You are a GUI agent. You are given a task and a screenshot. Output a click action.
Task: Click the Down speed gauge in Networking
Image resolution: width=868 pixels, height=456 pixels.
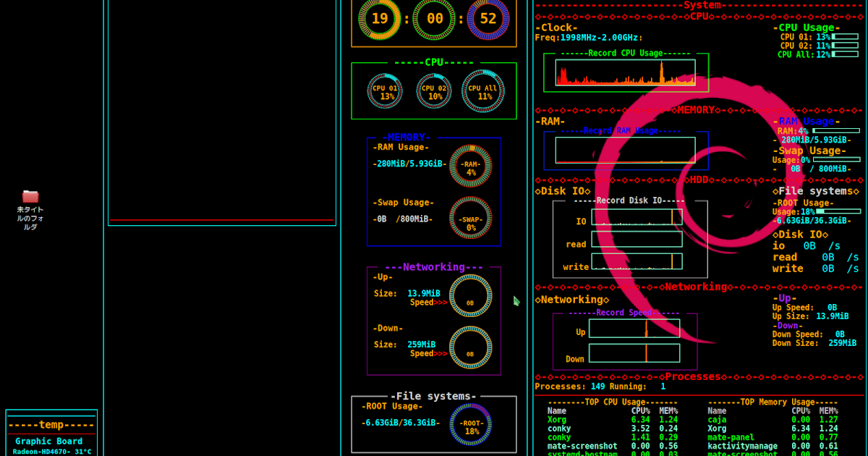470,347
